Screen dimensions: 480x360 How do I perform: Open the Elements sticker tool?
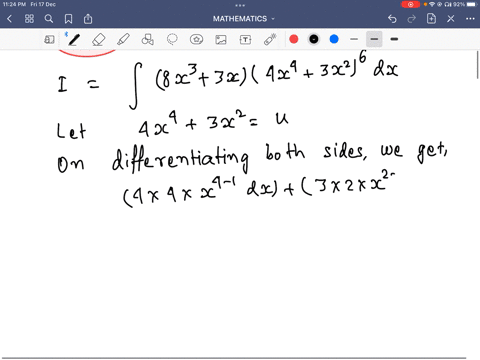[196, 40]
